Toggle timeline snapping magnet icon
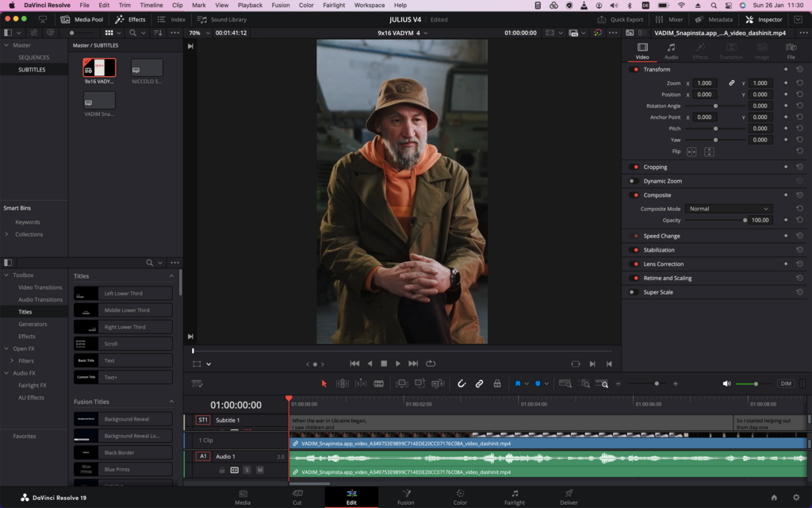Viewport: 812px width, 508px height. tap(462, 383)
